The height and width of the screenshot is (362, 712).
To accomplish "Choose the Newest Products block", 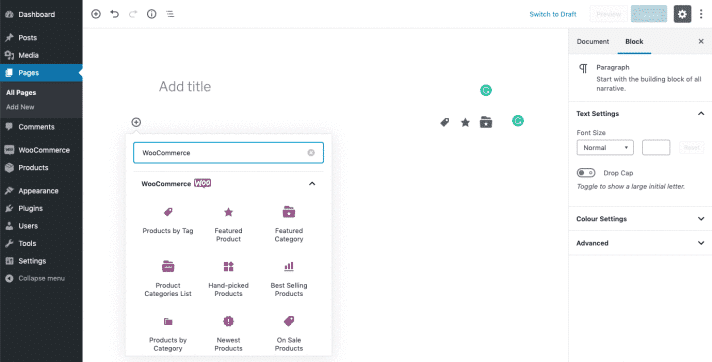I will pyautogui.click(x=228, y=333).
